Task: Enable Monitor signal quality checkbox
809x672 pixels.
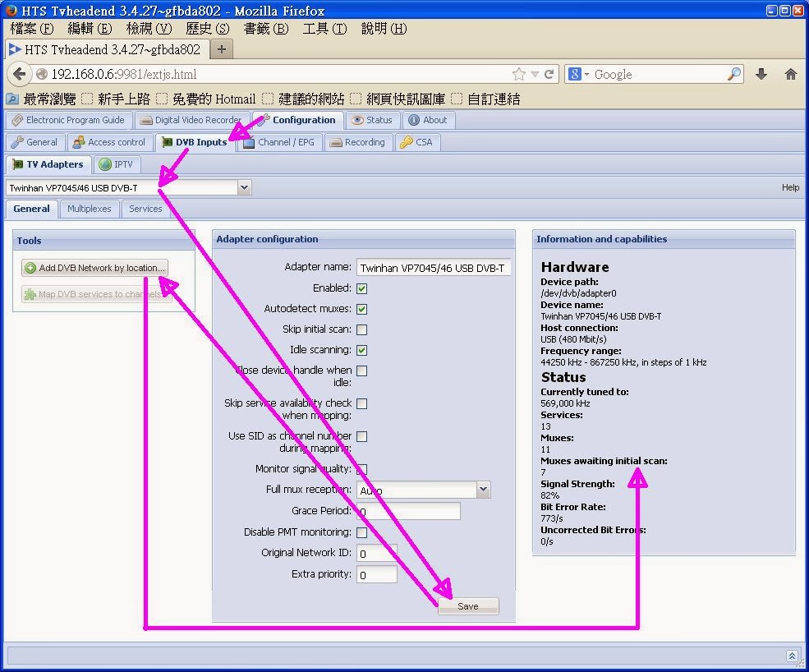Action: [361, 470]
